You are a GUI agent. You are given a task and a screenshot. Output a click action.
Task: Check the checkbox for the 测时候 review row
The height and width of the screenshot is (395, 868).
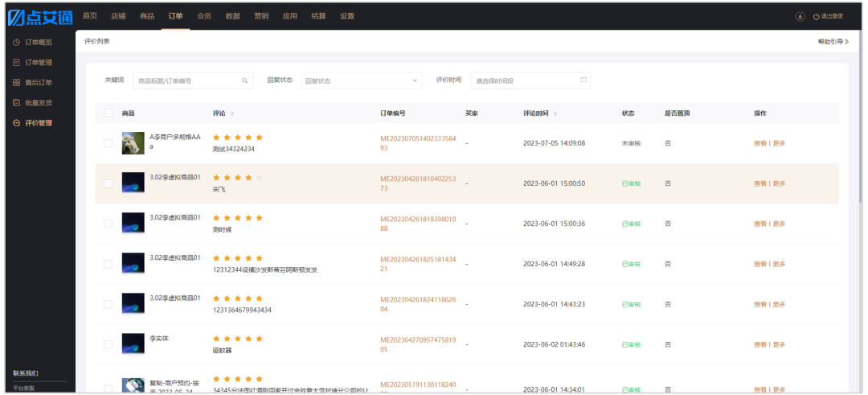pos(108,224)
